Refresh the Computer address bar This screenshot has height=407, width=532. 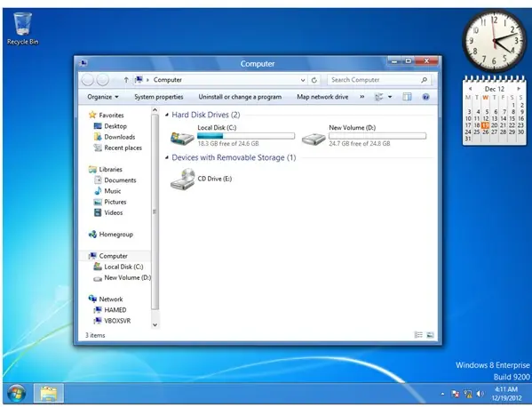314,80
